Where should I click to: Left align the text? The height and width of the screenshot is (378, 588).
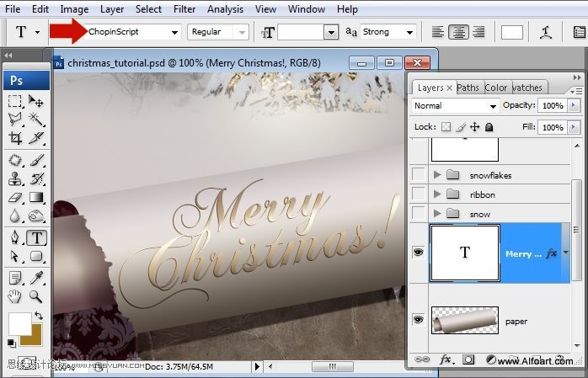tap(438, 32)
